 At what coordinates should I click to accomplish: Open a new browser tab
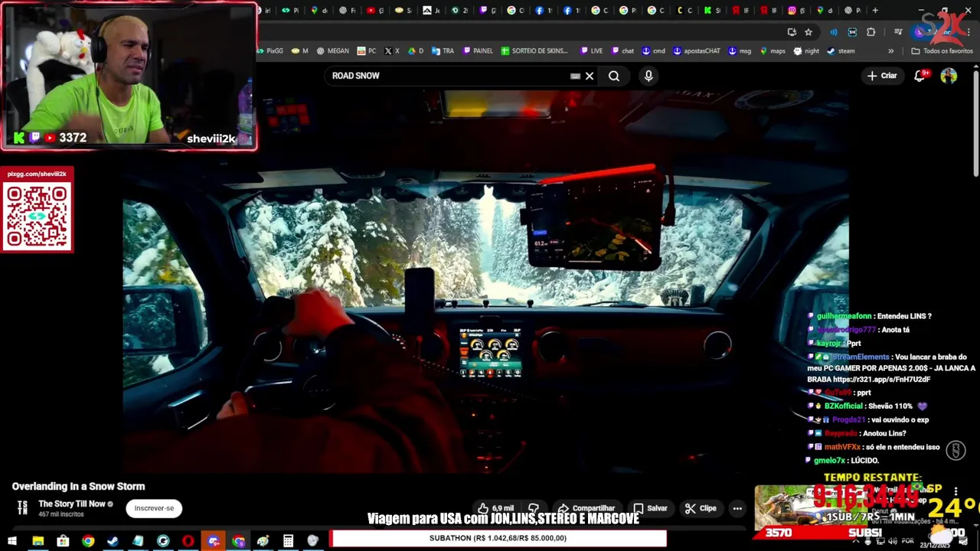pyautogui.click(x=875, y=11)
